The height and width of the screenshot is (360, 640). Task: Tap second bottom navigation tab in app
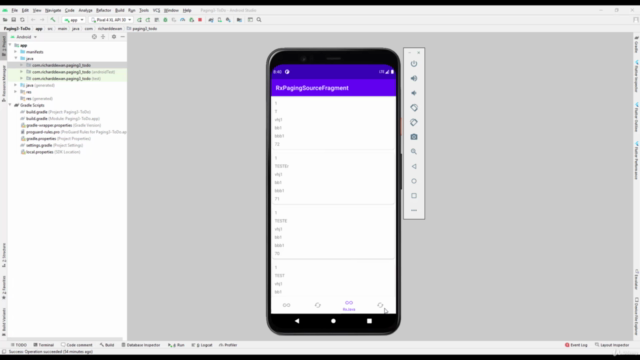(x=318, y=305)
